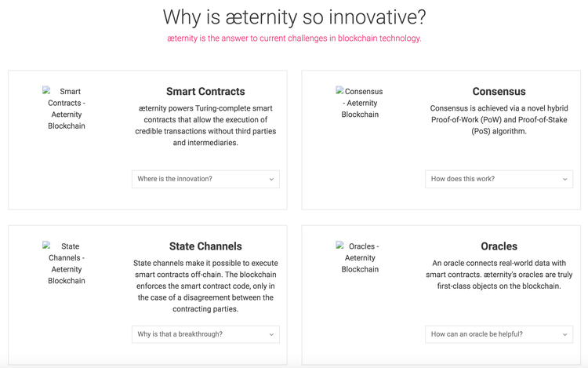Click the Consensus broken image icon
Viewport: 588px width, 368px height.
(x=340, y=92)
